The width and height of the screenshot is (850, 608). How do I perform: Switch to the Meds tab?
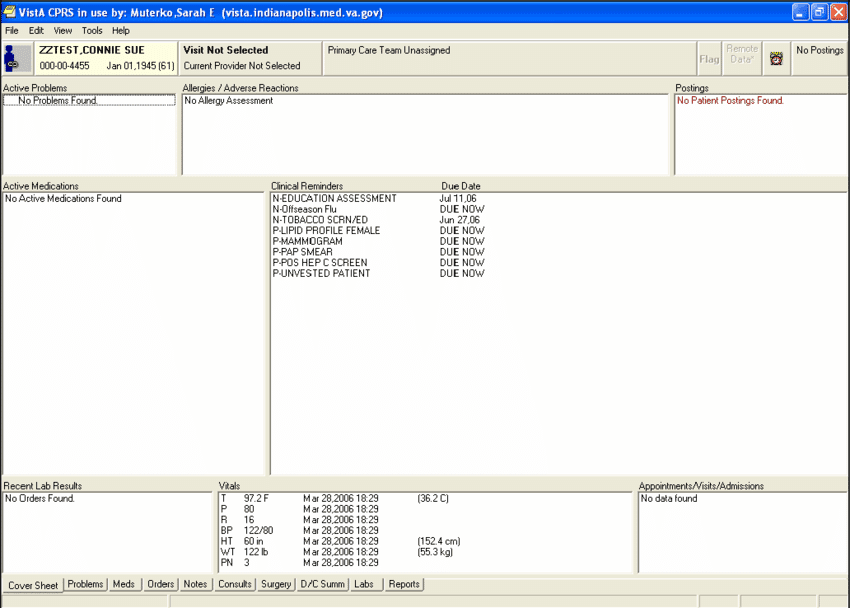click(x=124, y=584)
